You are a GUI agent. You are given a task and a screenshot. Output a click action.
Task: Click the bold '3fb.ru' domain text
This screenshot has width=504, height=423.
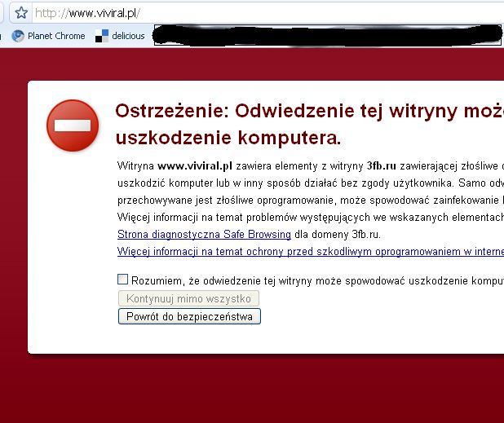click(x=382, y=165)
